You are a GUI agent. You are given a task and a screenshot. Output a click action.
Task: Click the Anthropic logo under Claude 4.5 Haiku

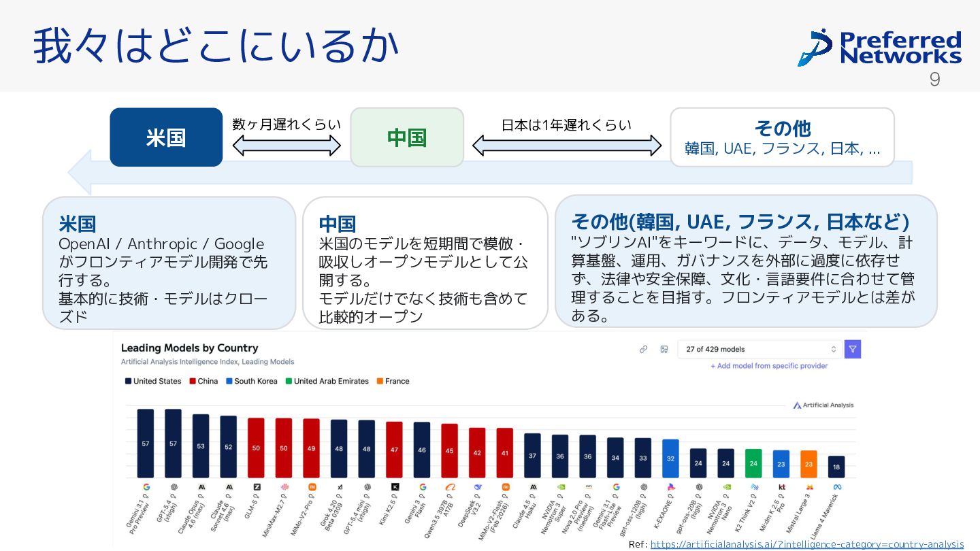533,487
